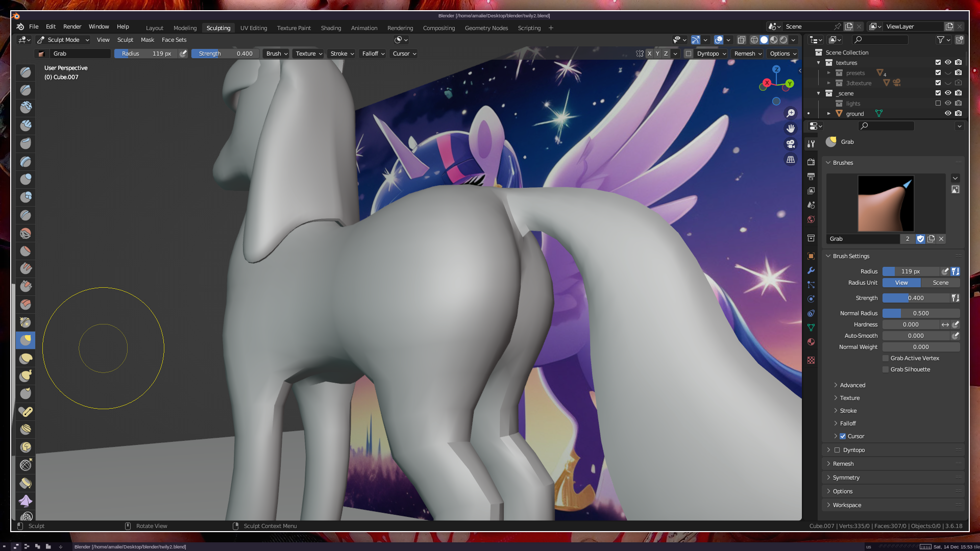Expand the Advanced brush subpanel
The width and height of the screenshot is (980, 551).
point(852,385)
